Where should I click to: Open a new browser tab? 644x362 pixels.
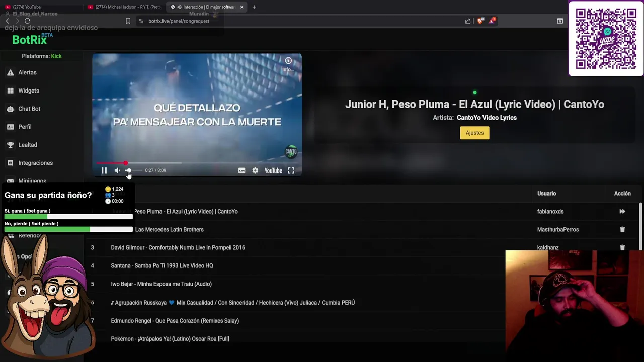(254, 7)
